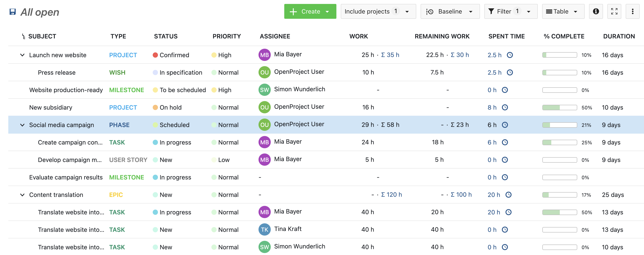Click the STATUS column header
The width and height of the screenshot is (644, 255).
pos(166,36)
